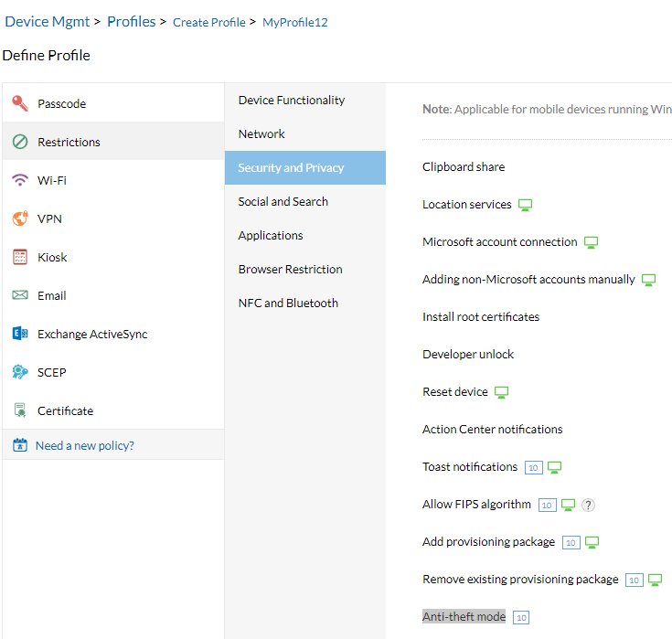Image resolution: width=672 pixels, height=639 pixels.
Task: Click the Wi-Fi signal icon
Action: tap(20, 180)
